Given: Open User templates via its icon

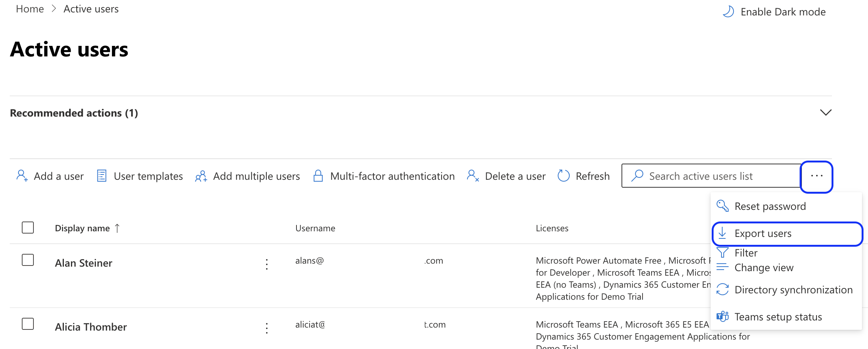Looking at the screenshot, I should tap(101, 176).
